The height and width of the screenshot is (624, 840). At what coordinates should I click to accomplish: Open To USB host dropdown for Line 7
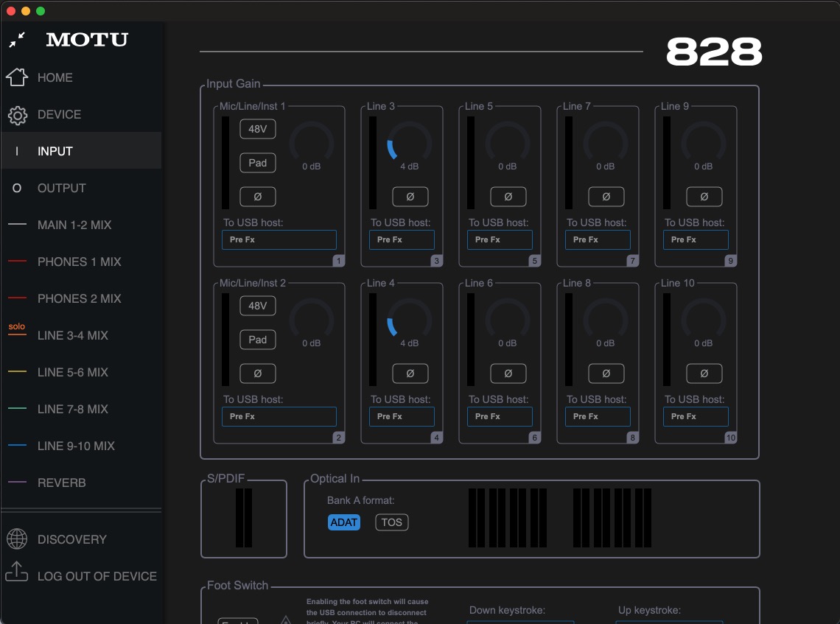(598, 239)
